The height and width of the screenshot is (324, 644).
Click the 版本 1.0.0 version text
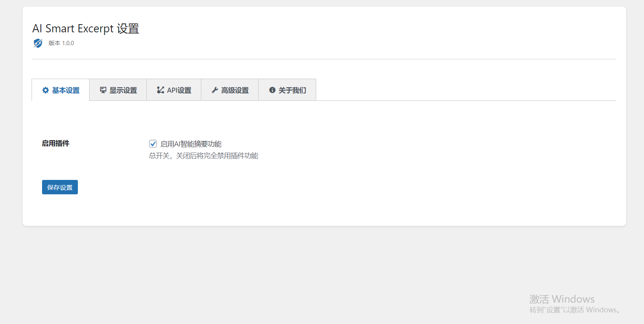[61, 43]
